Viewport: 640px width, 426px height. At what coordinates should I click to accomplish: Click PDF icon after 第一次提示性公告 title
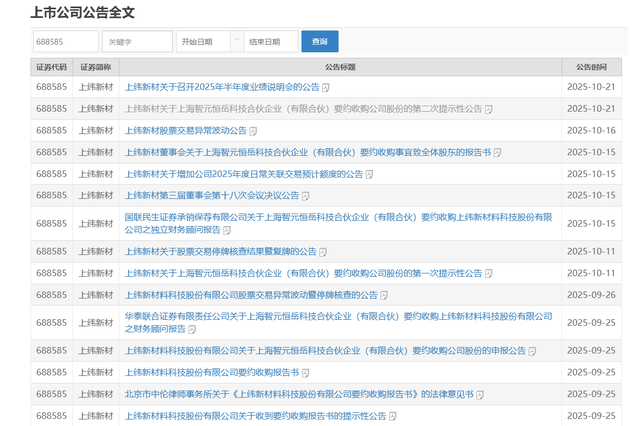click(489, 273)
